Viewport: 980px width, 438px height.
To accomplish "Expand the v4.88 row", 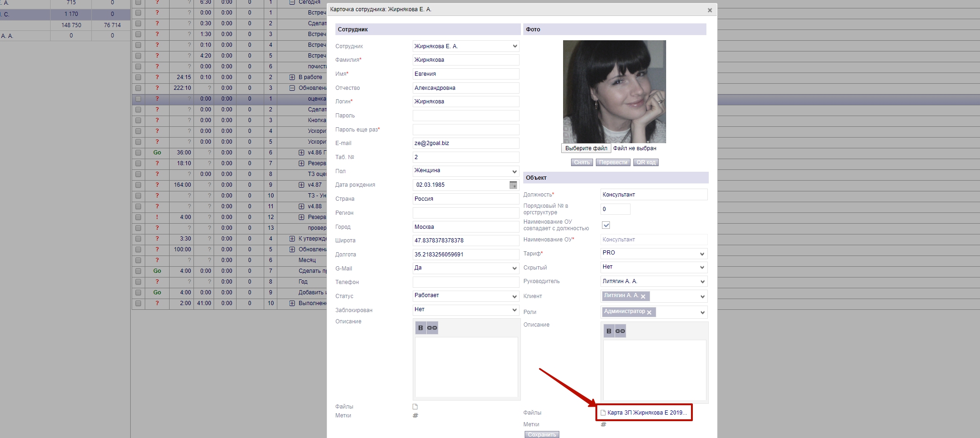I will click(x=302, y=206).
